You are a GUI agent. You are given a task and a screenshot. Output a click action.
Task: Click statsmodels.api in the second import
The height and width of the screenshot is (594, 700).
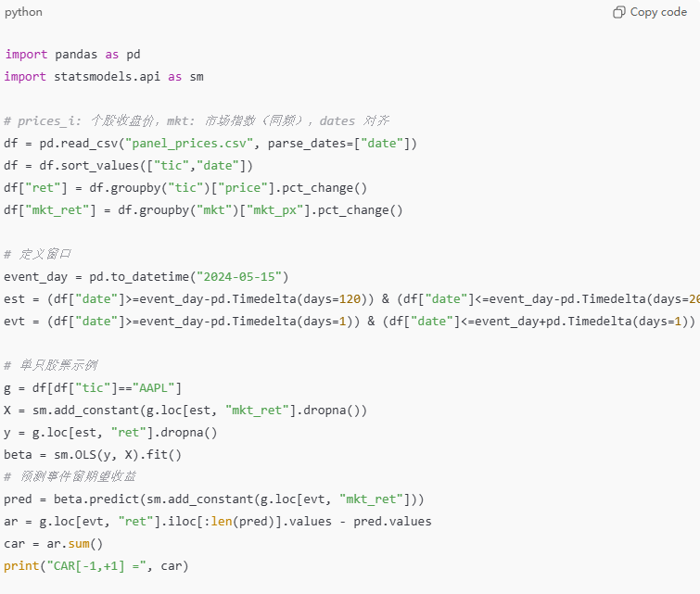pos(107,77)
